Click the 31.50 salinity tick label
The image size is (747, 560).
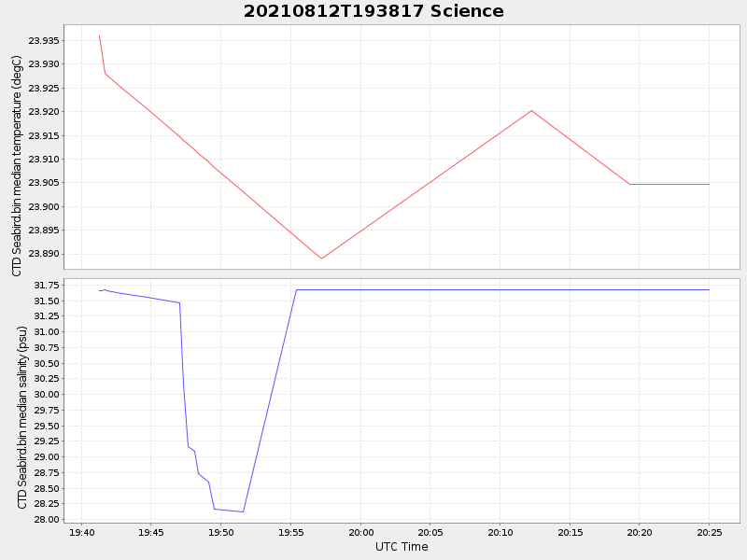click(47, 301)
